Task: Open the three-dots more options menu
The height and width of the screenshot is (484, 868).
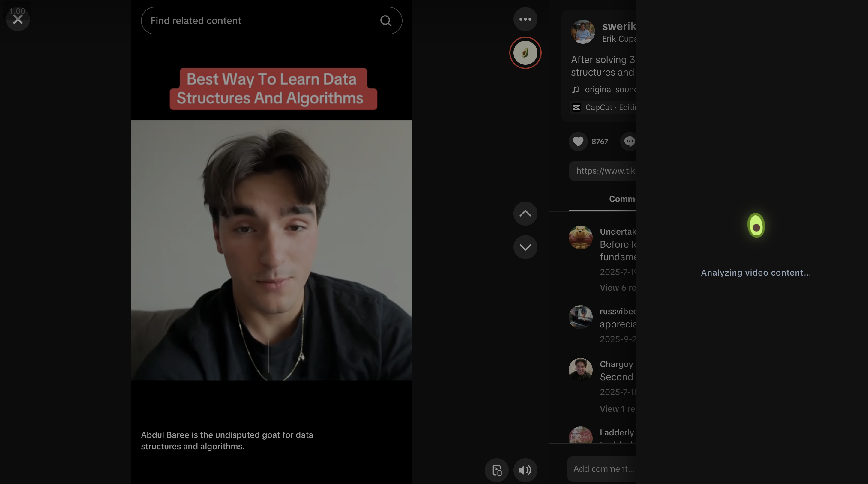Action: pos(525,19)
